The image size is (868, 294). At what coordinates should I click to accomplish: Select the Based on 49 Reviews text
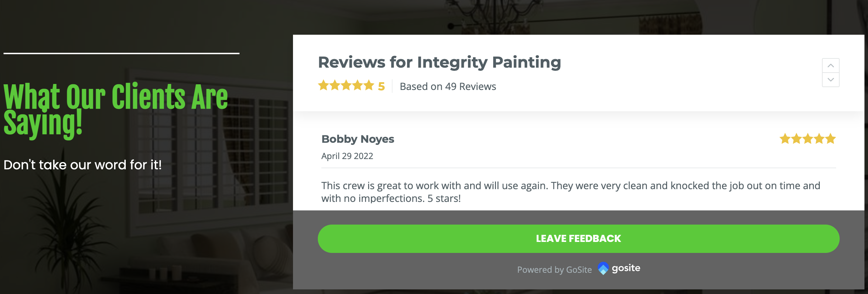point(448,86)
